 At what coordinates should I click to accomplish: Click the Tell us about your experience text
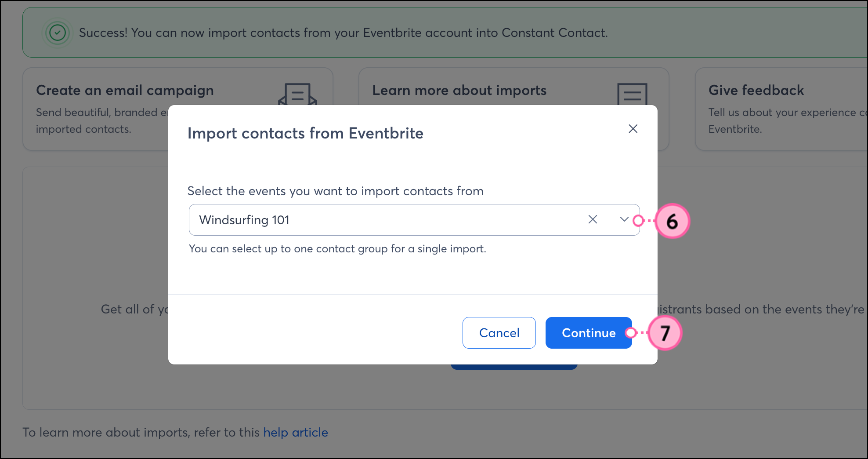(x=786, y=113)
